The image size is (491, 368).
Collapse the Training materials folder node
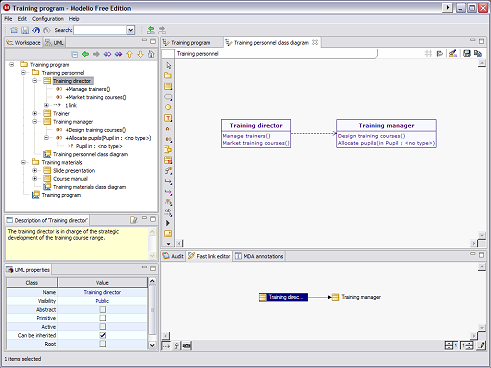click(23, 162)
